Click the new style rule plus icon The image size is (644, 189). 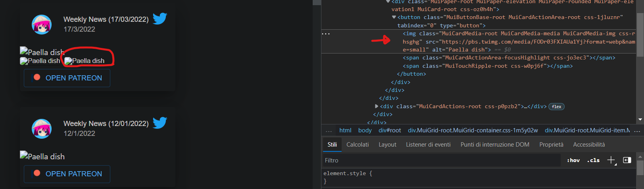[611, 160]
